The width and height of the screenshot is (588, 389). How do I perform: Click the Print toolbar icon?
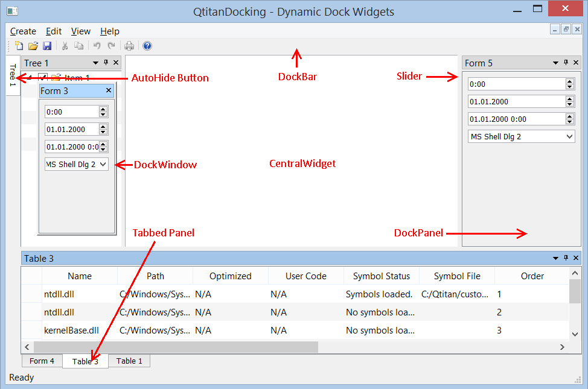coord(129,46)
